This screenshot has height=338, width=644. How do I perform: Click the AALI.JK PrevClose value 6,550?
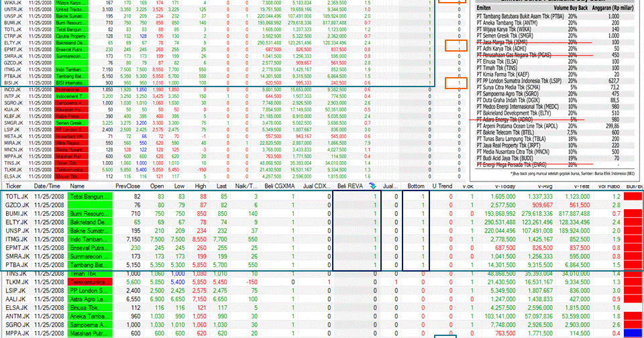coord(133,299)
